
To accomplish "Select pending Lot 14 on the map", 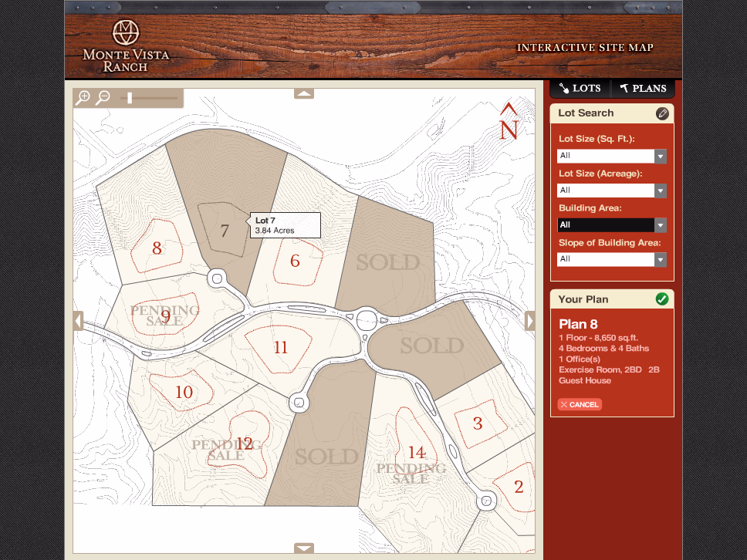I will [x=417, y=452].
